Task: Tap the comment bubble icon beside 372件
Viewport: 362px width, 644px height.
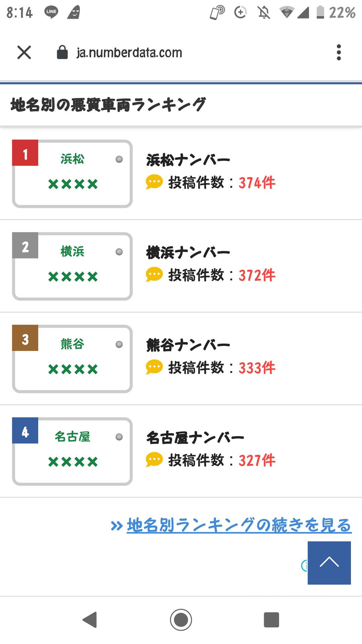Action: pos(154,274)
